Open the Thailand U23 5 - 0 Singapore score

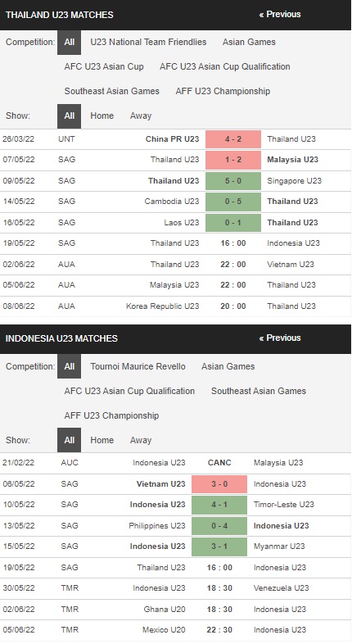coord(233,181)
